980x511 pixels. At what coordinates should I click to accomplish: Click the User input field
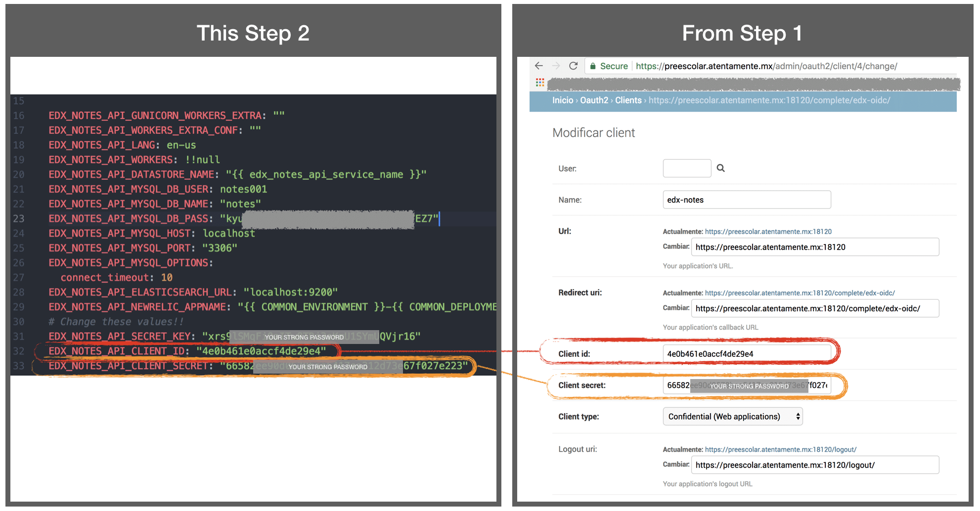click(x=687, y=168)
